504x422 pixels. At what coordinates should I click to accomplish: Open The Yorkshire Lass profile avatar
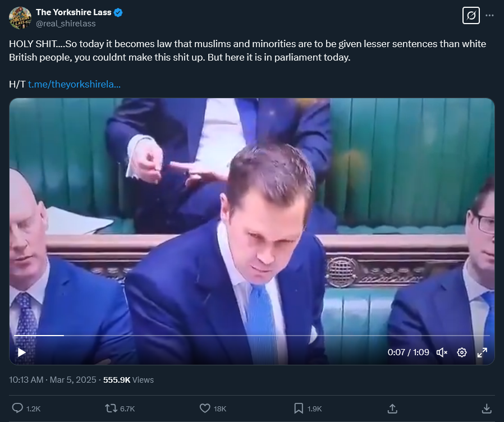click(20, 18)
